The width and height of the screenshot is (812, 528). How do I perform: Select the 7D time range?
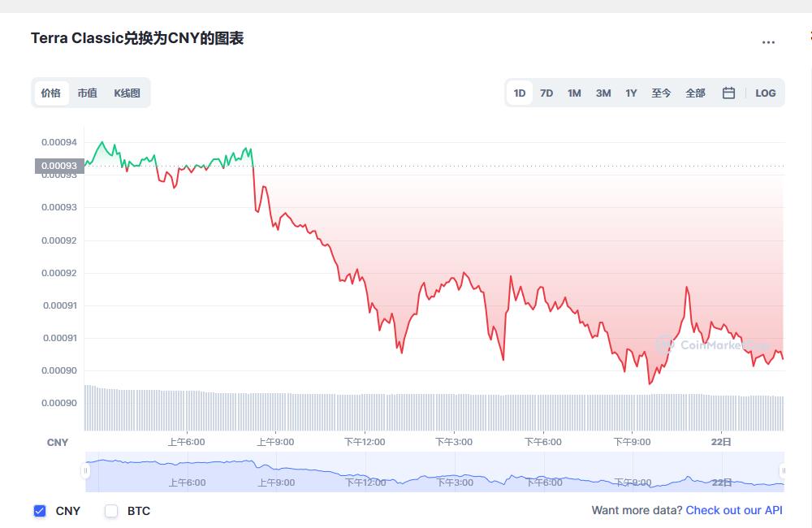[546, 93]
